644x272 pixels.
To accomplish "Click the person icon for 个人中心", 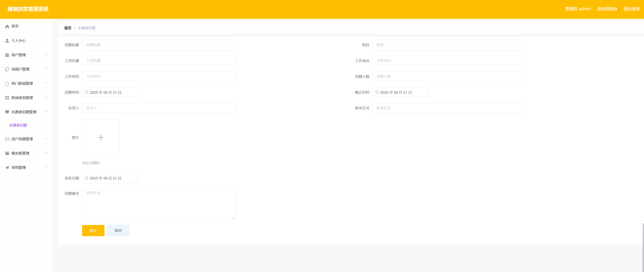I will coord(7,41).
